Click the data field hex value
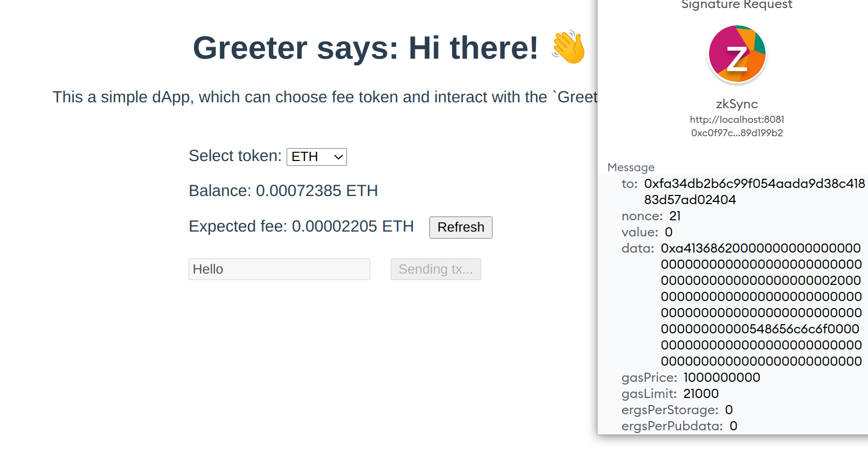Image resolution: width=868 pixels, height=461 pixels. point(761,305)
